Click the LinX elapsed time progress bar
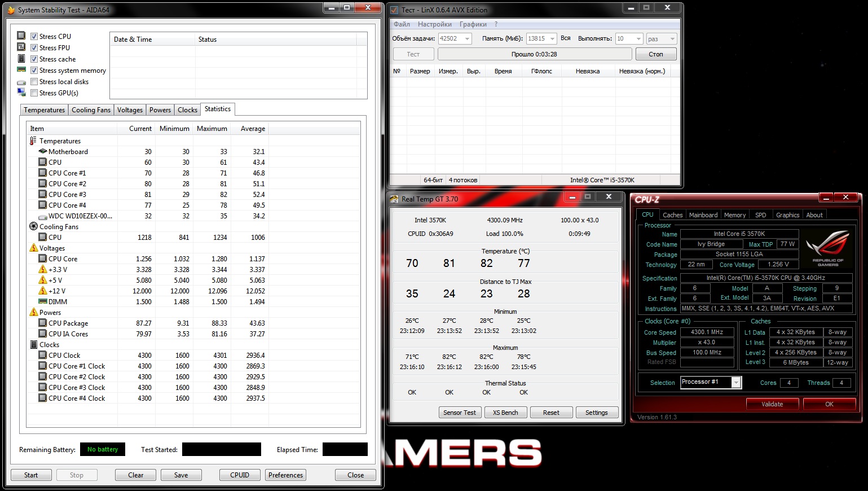The width and height of the screenshot is (868, 491). coord(534,54)
